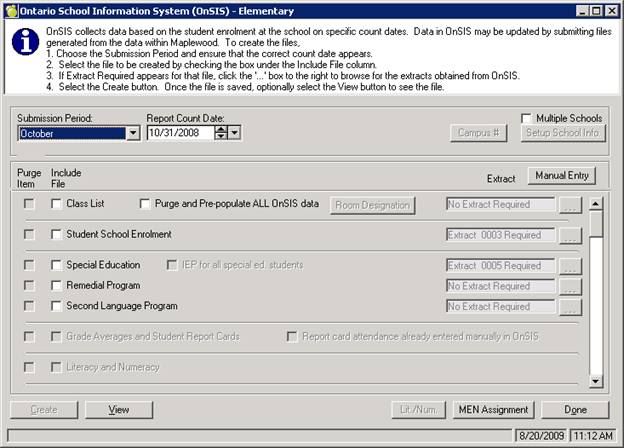Viewport: 624px width, 448px height.
Task: Click the 'Purge Item' column header
Action: click(29, 178)
